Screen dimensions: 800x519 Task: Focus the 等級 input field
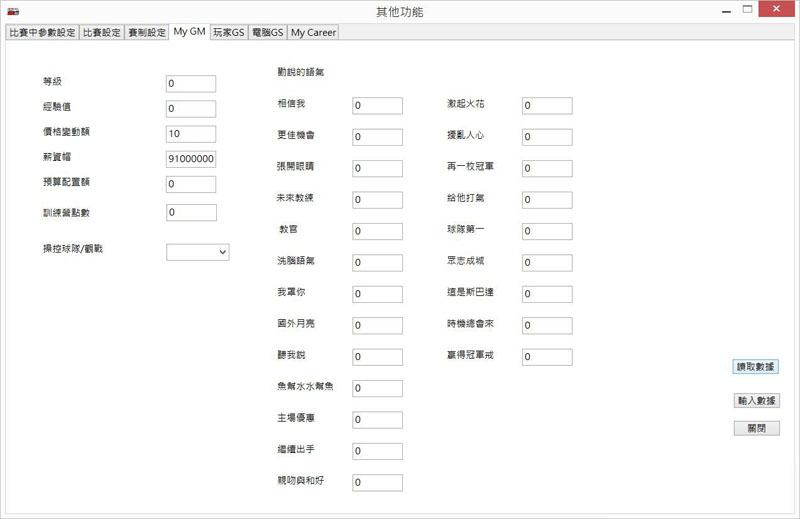coord(191,84)
